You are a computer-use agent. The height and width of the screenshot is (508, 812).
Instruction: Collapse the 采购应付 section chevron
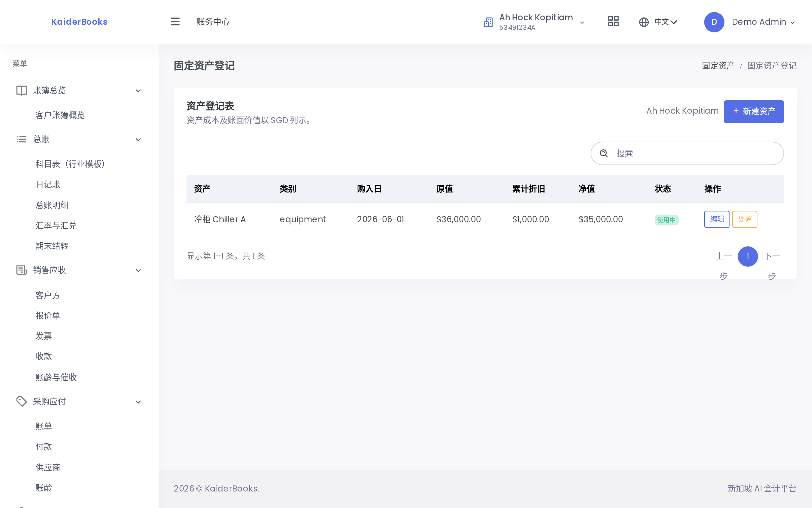[x=138, y=402]
